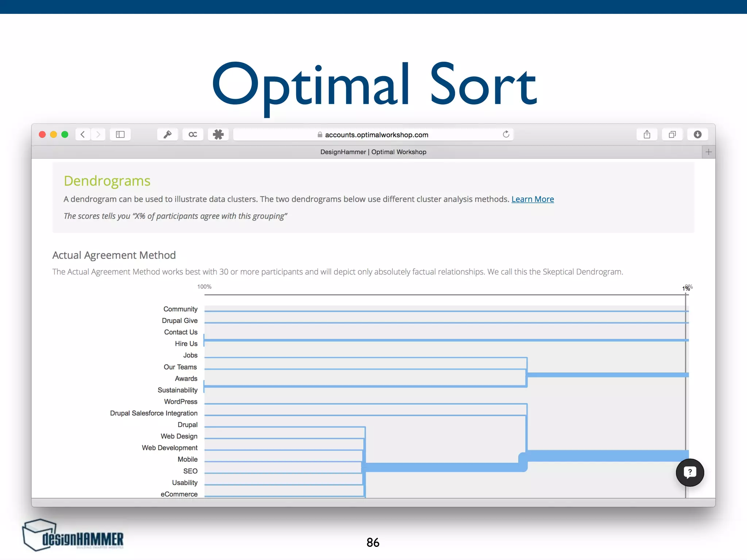This screenshot has height=560, width=747.
Task: Click the lock icon in address bar
Action: point(320,135)
